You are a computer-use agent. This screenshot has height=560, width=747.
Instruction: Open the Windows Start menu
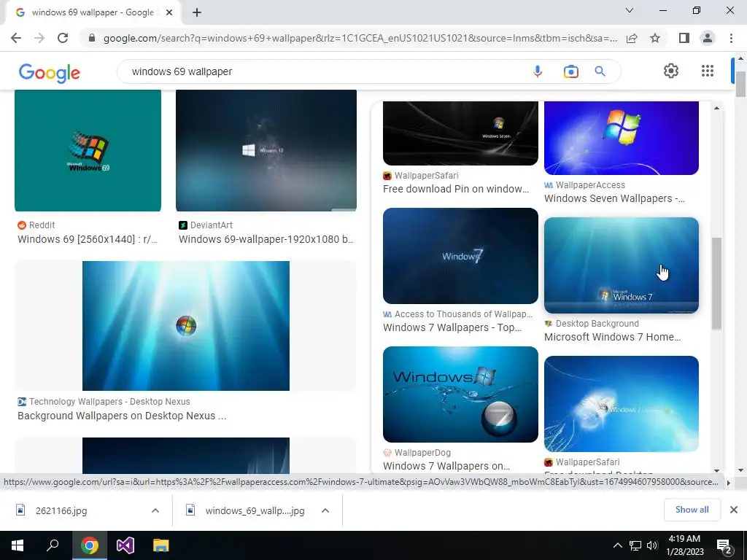18,545
